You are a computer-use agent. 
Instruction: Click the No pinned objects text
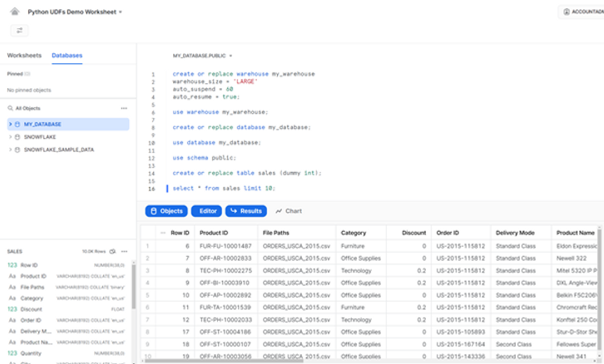29,90
